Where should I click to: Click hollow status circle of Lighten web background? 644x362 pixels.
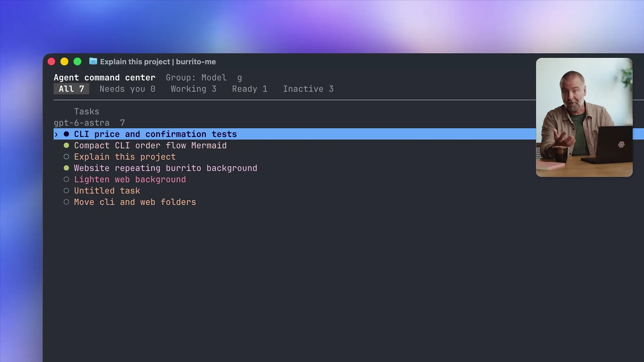pos(66,179)
